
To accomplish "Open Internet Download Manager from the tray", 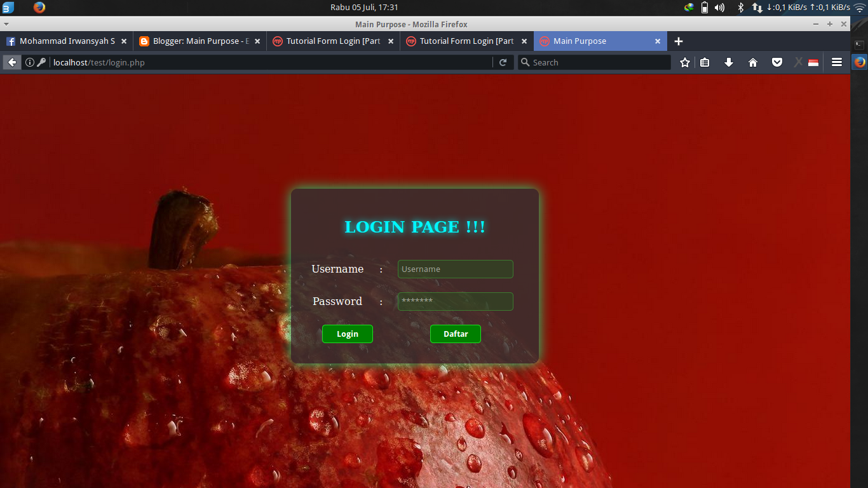I will coord(689,8).
